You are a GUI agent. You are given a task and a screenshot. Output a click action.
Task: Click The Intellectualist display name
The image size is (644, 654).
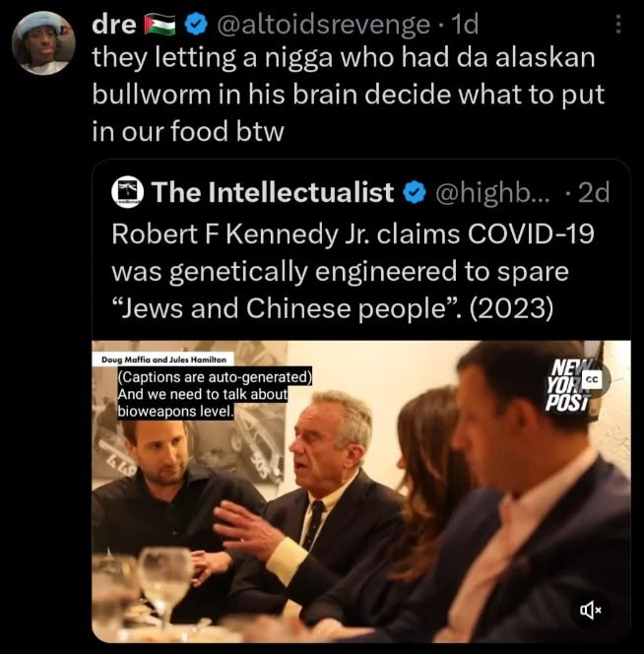273,192
